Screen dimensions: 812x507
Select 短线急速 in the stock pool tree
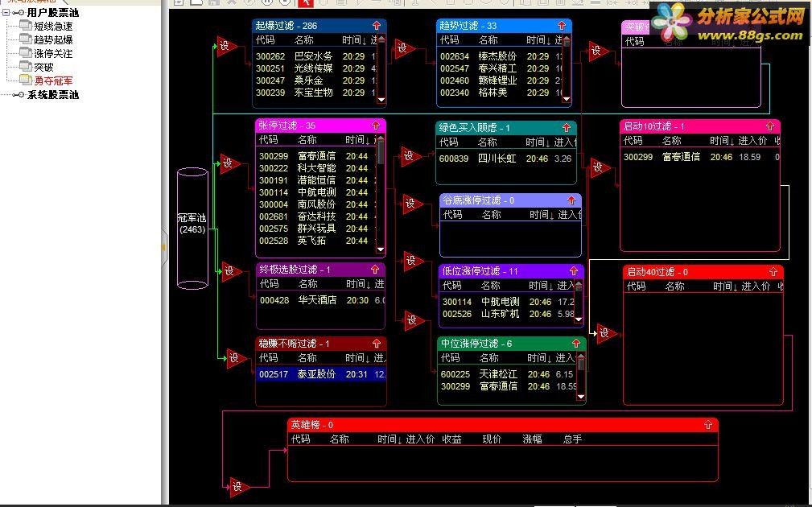[x=53, y=26]
